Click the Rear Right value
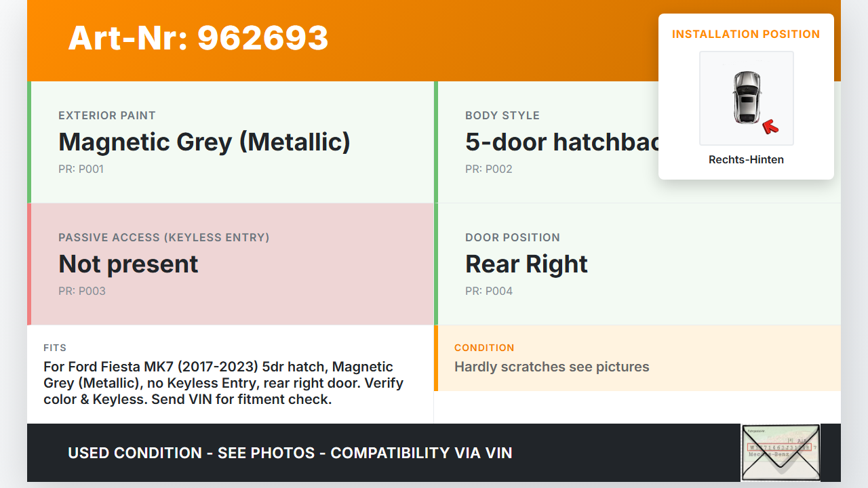Screen dimensions: 868x488 click(526, 264)
